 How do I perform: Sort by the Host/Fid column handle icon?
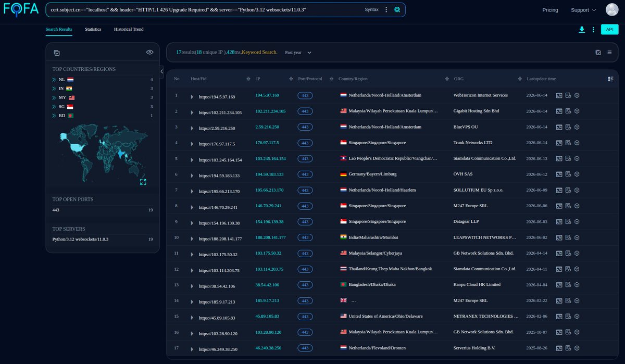click(248, 79)
